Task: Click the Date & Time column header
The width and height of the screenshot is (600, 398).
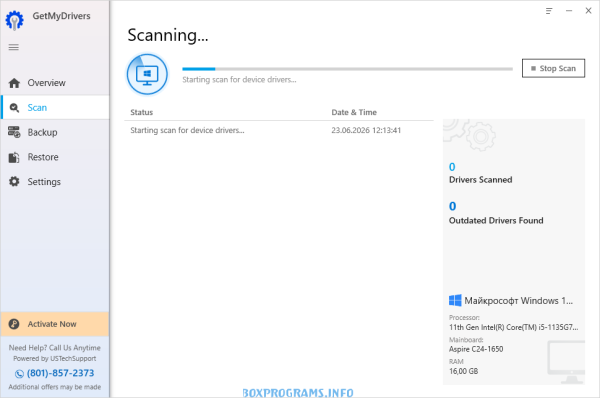Action: pyautogui.click(x=354, y=113)
